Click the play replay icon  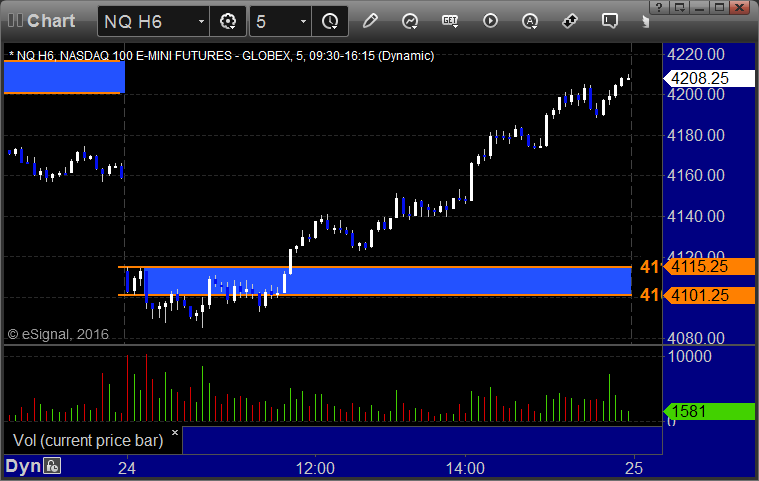pyautogui.click(x=490, y=21)
